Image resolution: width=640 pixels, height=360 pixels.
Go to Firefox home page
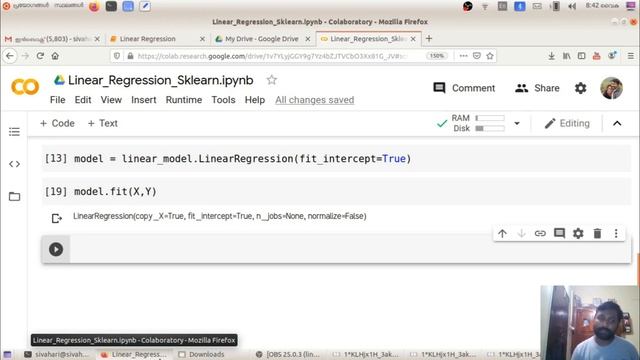[x=55, y=56]
